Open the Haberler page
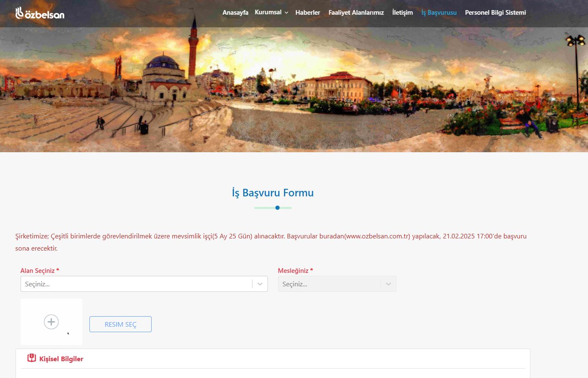Image resolution: width=588 pixels, height=378 pixels. click(307, 13)
